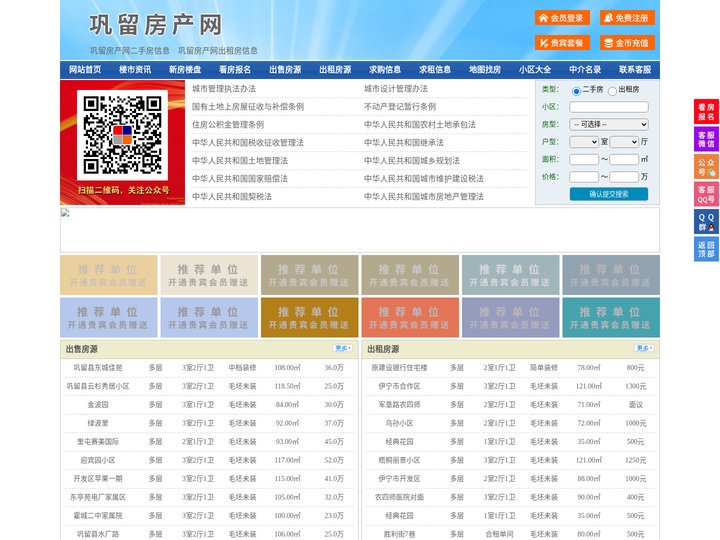The width and height of the screenshot is (720, 540).
Task: Open 国有土地上房屋征收与补偿条例 link
Action: [248, 107]
